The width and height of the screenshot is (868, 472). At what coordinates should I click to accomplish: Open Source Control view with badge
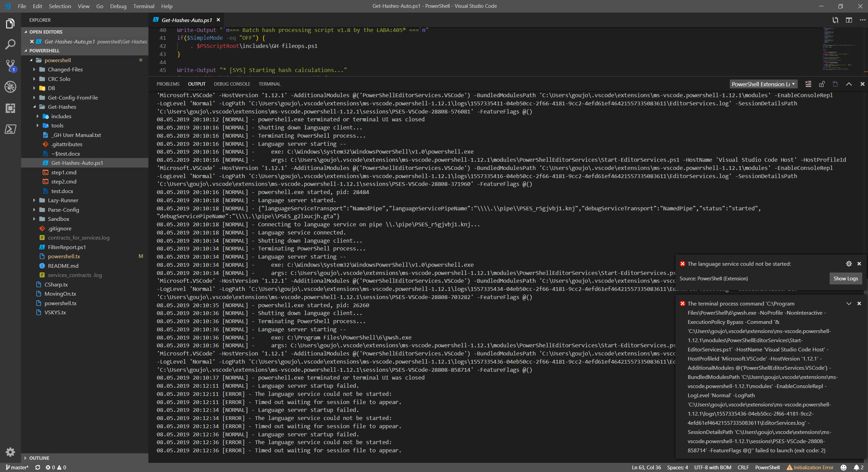10,65
